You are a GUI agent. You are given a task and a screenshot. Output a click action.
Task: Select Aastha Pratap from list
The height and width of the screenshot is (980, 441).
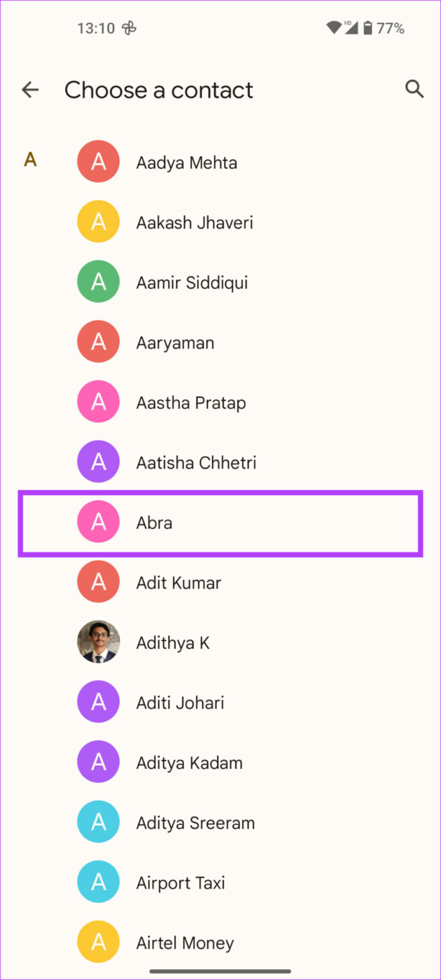click(191, 403)
